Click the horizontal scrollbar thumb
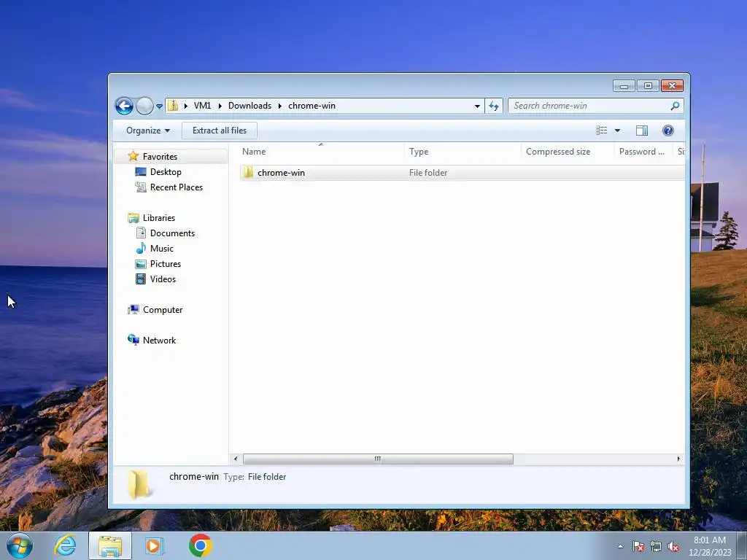Image resolution: width=747 pixels, height=560 pixels. pos(378,459)
